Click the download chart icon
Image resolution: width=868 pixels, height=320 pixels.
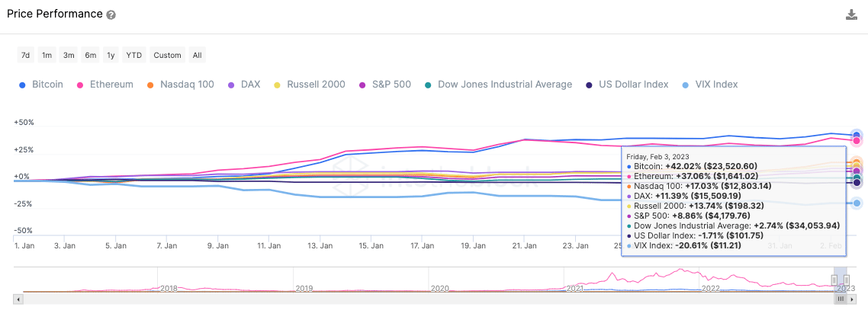(852, 14)
